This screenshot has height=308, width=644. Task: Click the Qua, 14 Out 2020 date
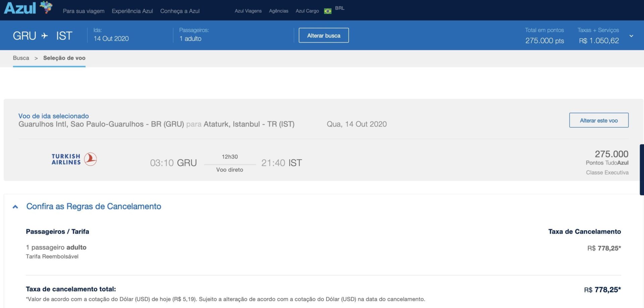[357, 124]
